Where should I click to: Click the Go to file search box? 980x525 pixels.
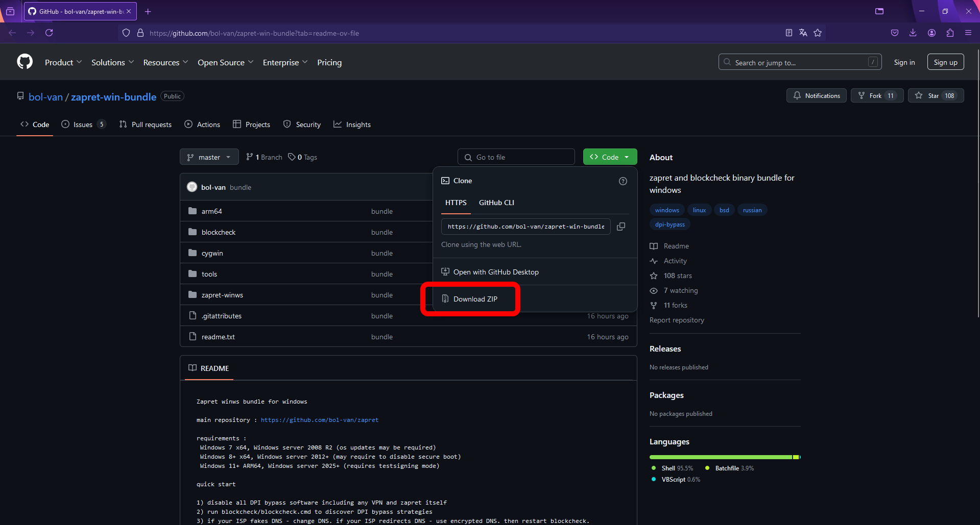click(516, 157)
